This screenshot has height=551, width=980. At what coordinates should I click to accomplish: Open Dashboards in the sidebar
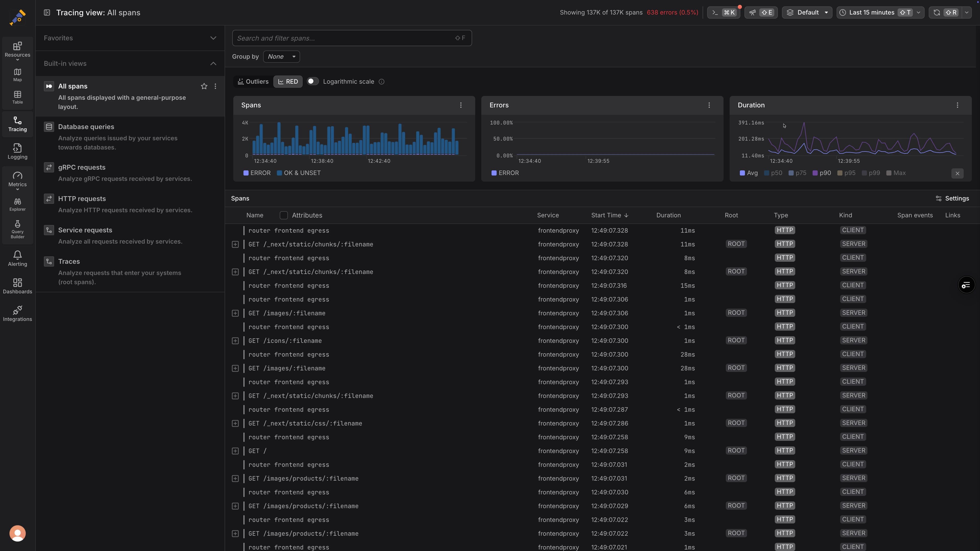pyautogui.click(x=17, y=286)
